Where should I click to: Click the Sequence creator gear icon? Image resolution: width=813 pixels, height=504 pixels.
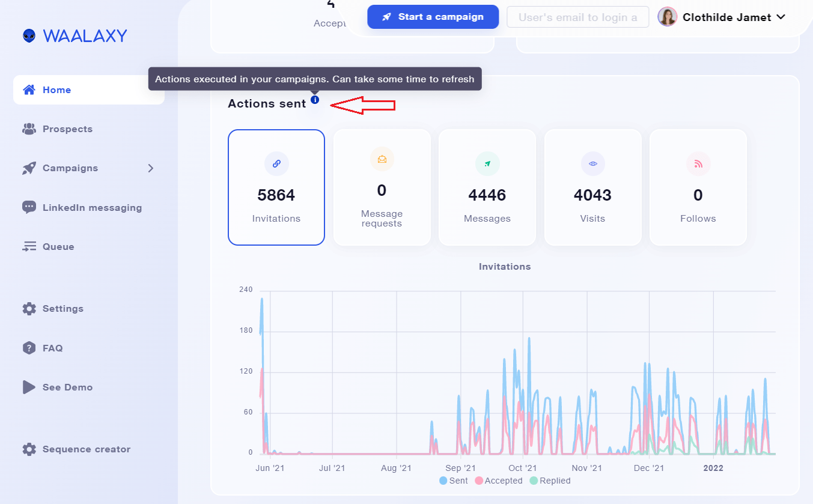tap(29, 449)
